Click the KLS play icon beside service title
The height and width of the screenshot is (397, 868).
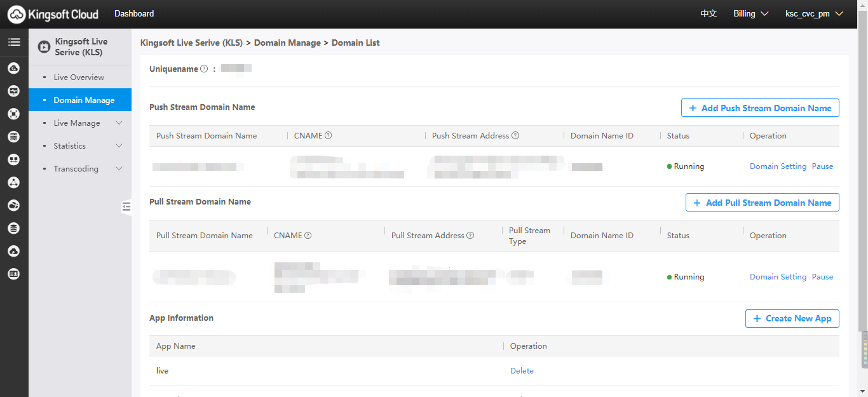click(x=44, y=46)
